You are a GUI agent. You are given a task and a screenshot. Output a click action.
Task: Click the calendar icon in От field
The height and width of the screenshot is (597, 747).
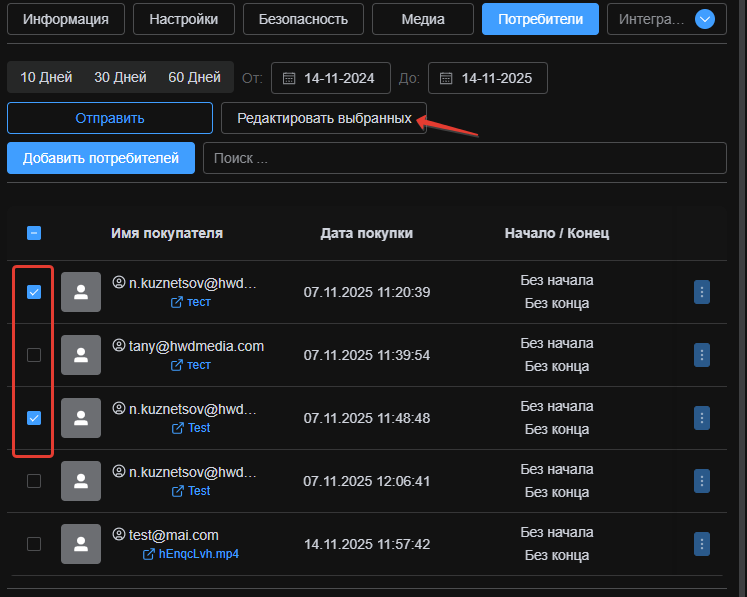(x=289, y=78)
